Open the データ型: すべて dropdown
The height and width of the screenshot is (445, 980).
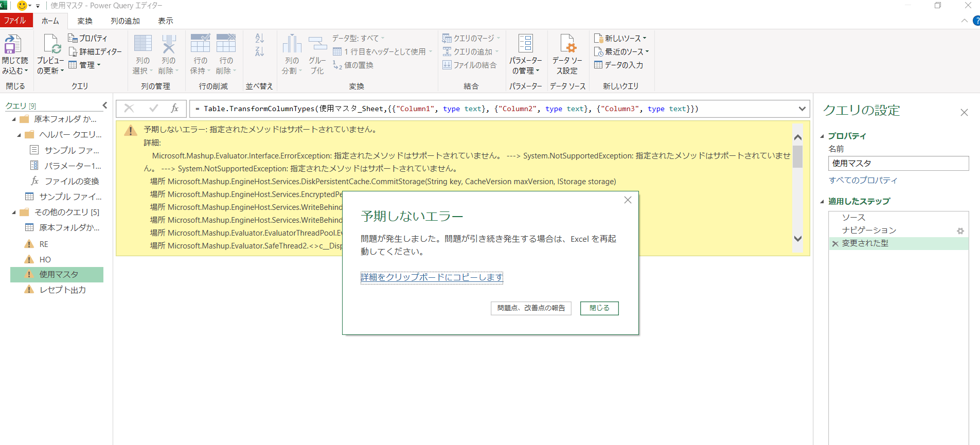358,38
